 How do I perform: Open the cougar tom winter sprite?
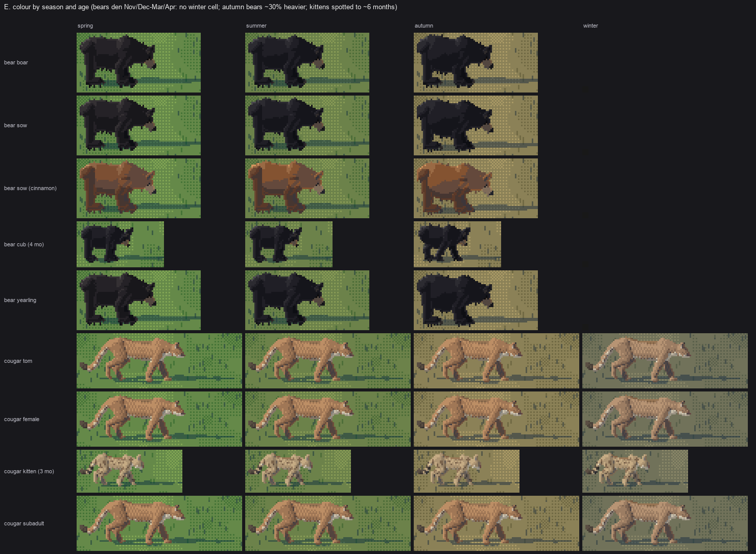coord(665,361)
